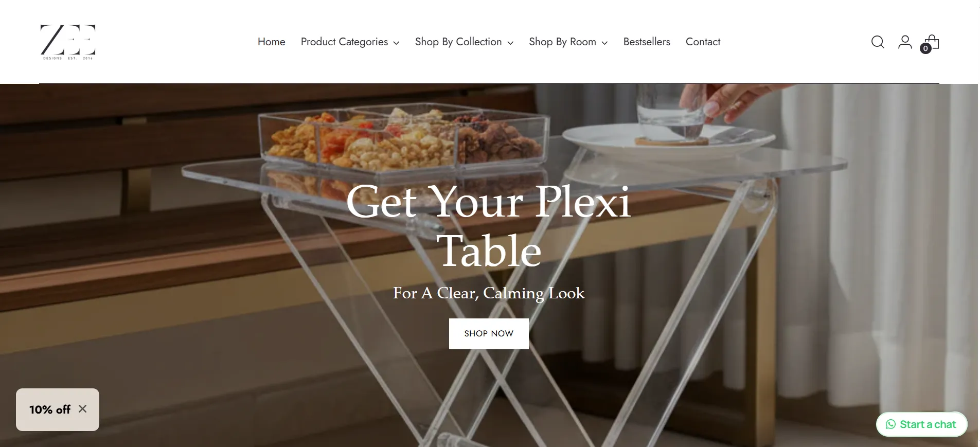Viewport: 980px width, 447px height.
Task: Click the WhatsApp icon in chat button
Action: 890,424
